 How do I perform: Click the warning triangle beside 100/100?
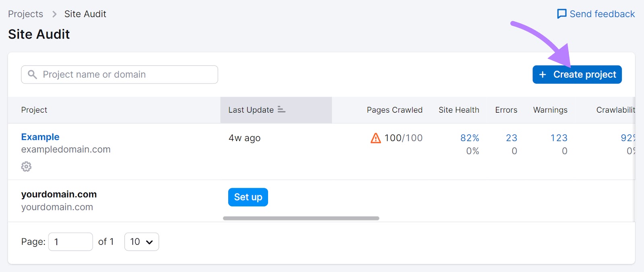click(x=376, y=138)
